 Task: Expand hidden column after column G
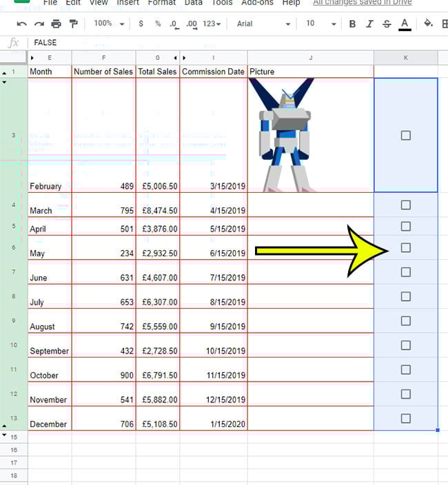click(x=176, y=58)
